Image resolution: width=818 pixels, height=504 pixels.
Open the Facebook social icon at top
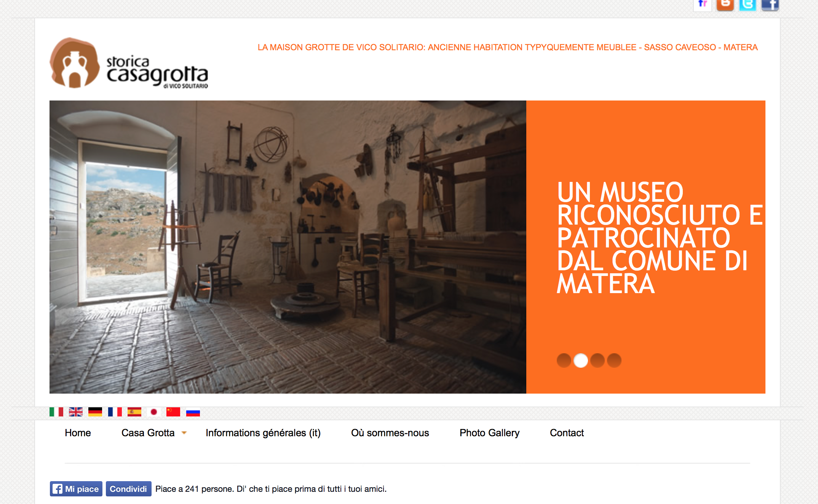[770, 5]
